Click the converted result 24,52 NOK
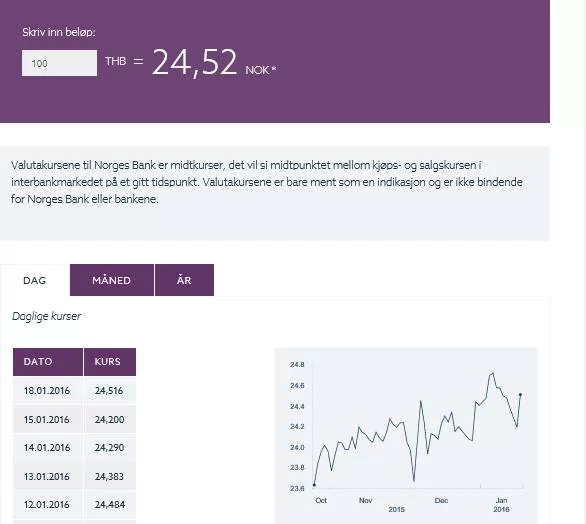The width and height of the screenshot is (586, 524). point(214,63)
